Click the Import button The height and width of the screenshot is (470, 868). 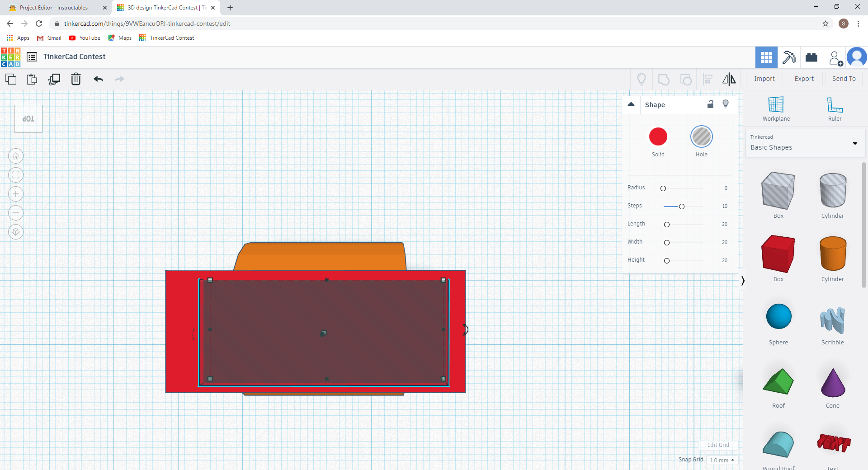pyautogui.click(x=764, y=79)
